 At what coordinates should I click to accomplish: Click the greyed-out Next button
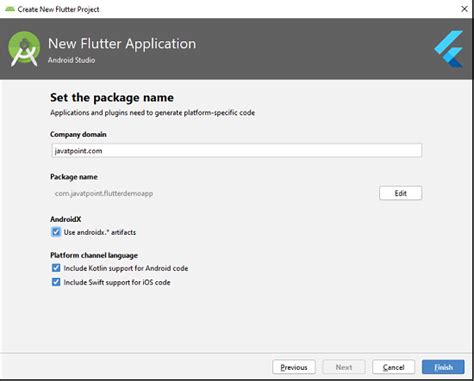(344, 367)
